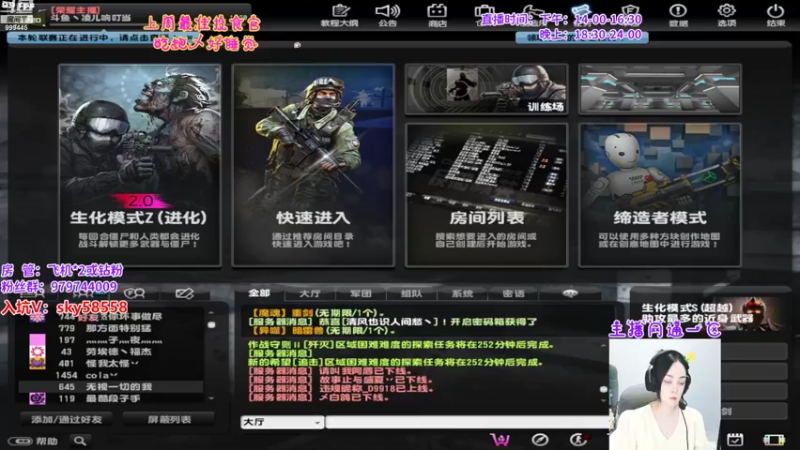Click the chat log scrollbar thumb
800x450 pixels.
tap(604, 389)
